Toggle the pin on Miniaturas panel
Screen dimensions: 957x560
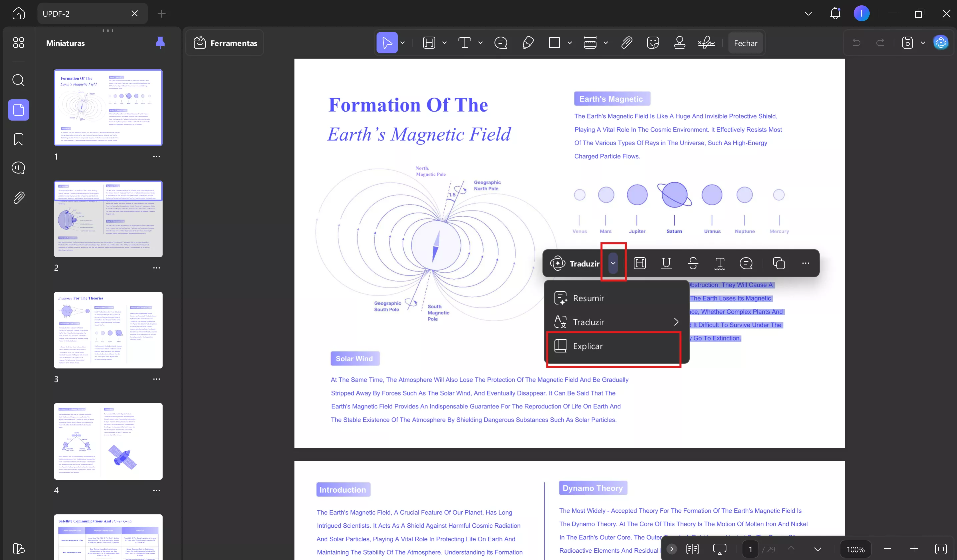pos(160,43)
